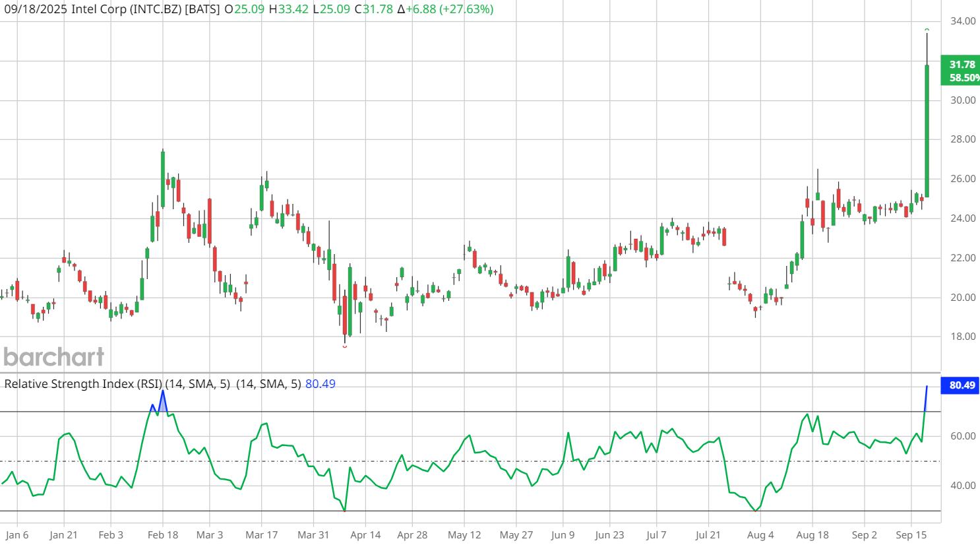Click the Jul 21 date label

708,535
